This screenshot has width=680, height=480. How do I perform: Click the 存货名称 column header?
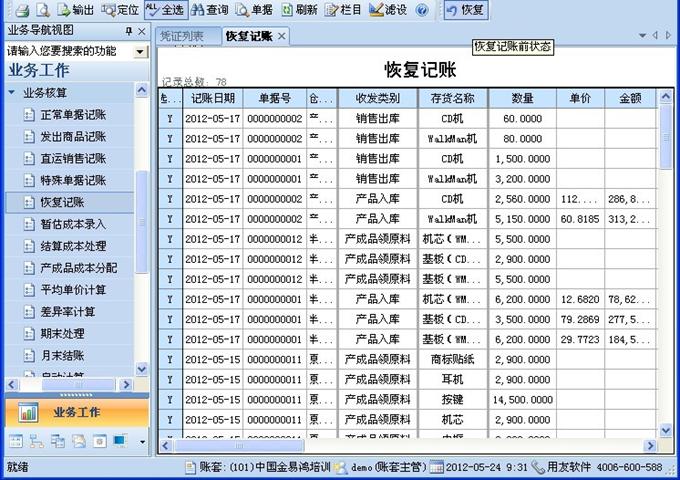click(x=452, y=98)
